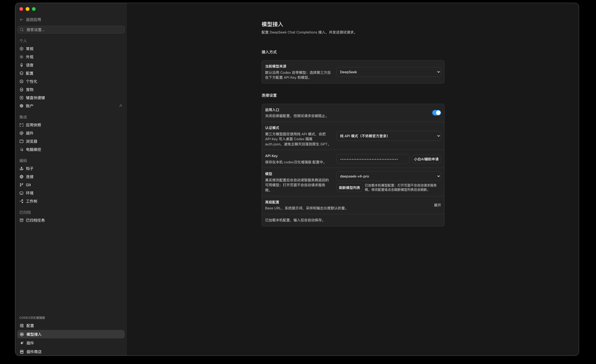Click the 已加载本机配置，输入后会自动保存 status text
The width and height of the screenshot is (596, 364).
295,220
